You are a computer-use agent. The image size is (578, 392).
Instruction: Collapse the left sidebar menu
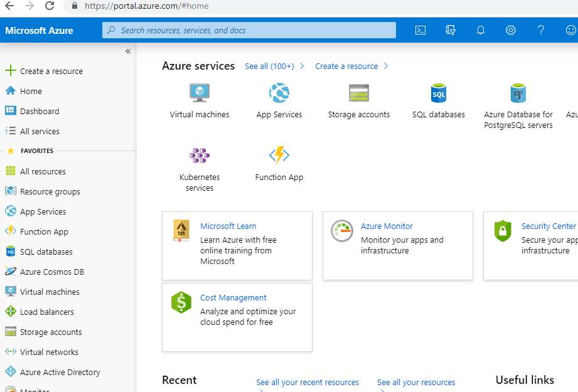tap(128, 51)
